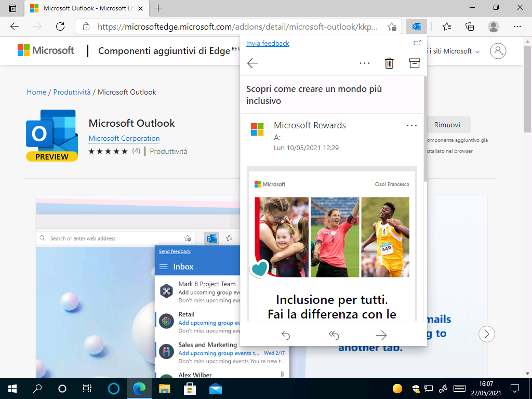Click the 'Componenti aggiuntivi di Edge' title
532x399 pixels.
pyautogui.click(x=164, y=51)
